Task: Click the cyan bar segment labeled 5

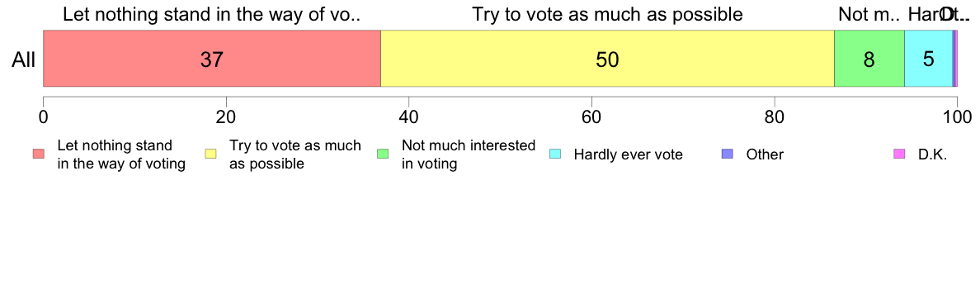Action: [x=929, y=58]
